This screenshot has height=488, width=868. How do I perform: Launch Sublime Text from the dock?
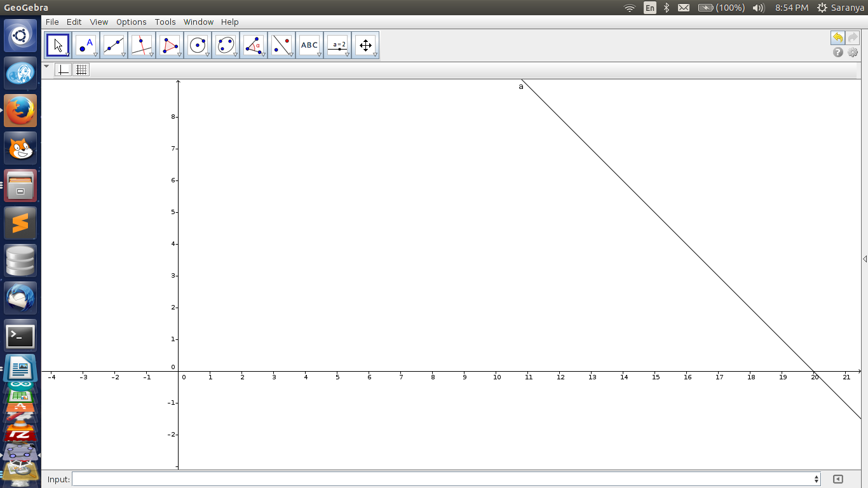[x=21, y=224]
